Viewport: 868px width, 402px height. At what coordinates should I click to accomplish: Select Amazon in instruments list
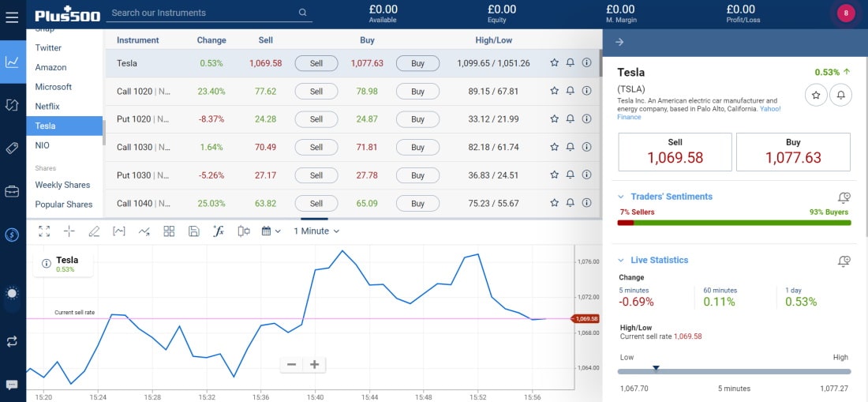[51, 67]
